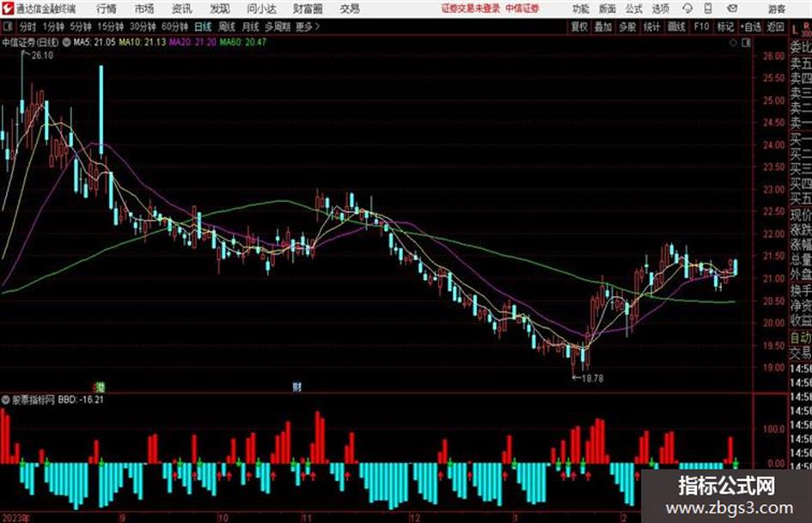Switch to 1分钟 chart period
Image resolution: width=812 pixels, height=523 pixels.
pyautogui.click(x=52, y=27)
